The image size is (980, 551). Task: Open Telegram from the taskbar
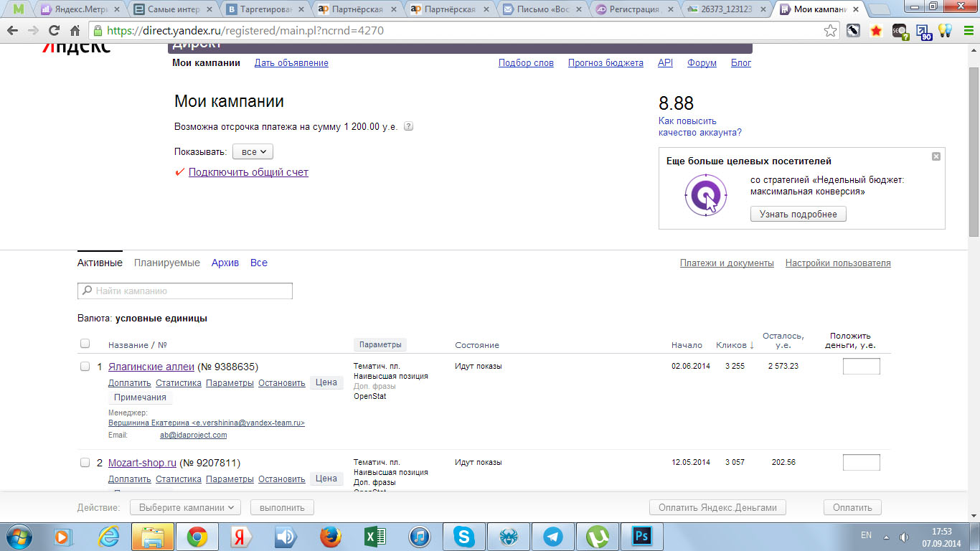pyautogui.click(x=553, y=536)
